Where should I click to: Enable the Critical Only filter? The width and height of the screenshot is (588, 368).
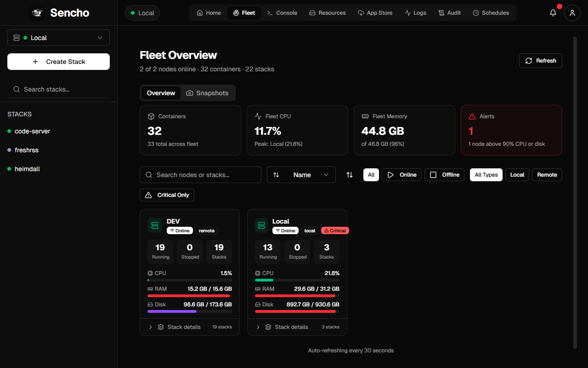tap(167, 195)
